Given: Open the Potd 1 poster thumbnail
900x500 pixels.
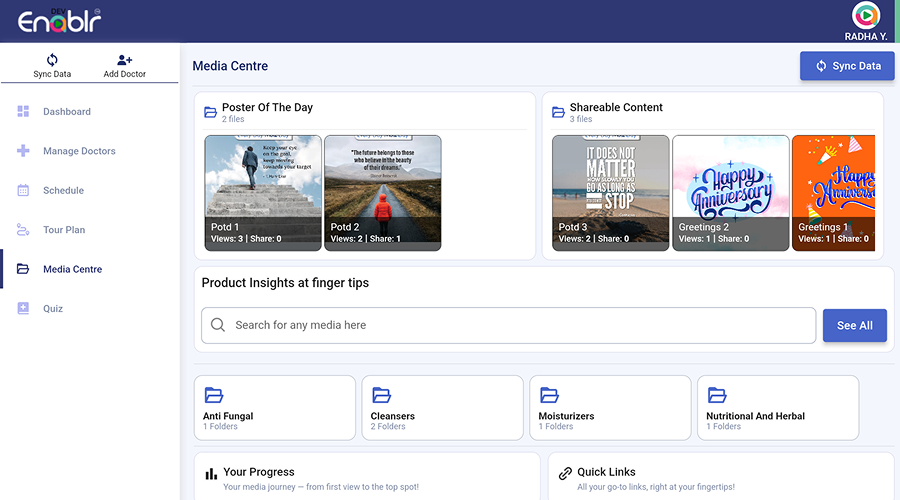Looking at the screenshot, I should pyautogui.click(x=263, y=192).
